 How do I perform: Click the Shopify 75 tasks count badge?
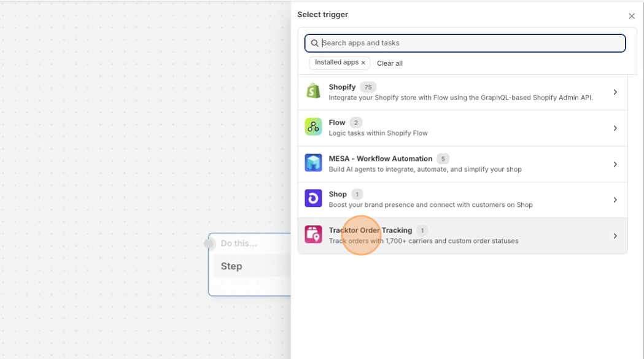pos(368,87)
